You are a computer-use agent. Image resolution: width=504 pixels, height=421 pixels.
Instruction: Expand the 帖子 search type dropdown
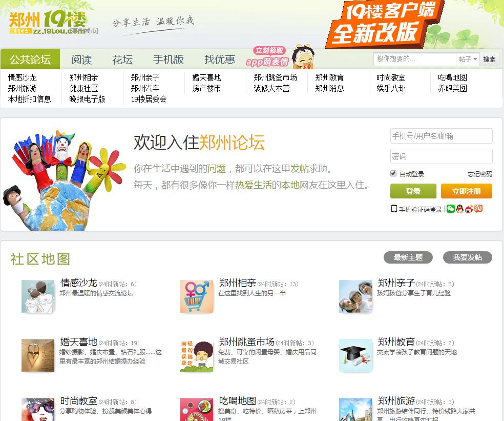coord(468,59)
